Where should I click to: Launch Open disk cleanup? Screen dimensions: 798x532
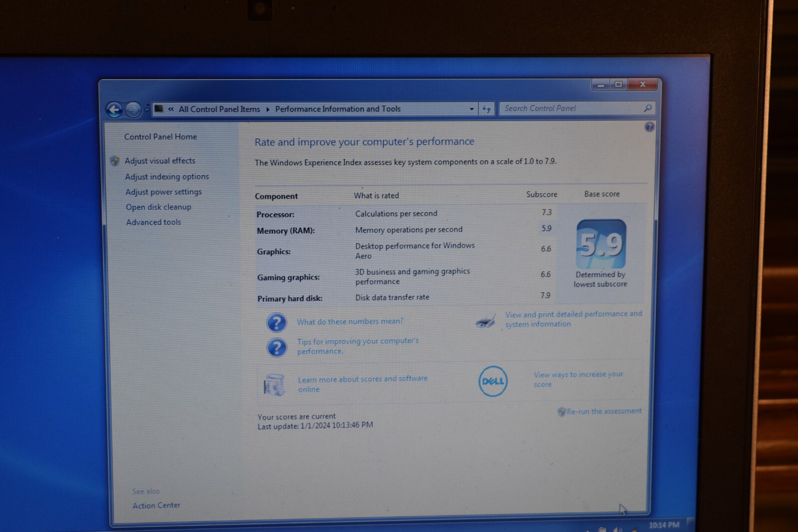pyautogui.click(x=159, y=207)
